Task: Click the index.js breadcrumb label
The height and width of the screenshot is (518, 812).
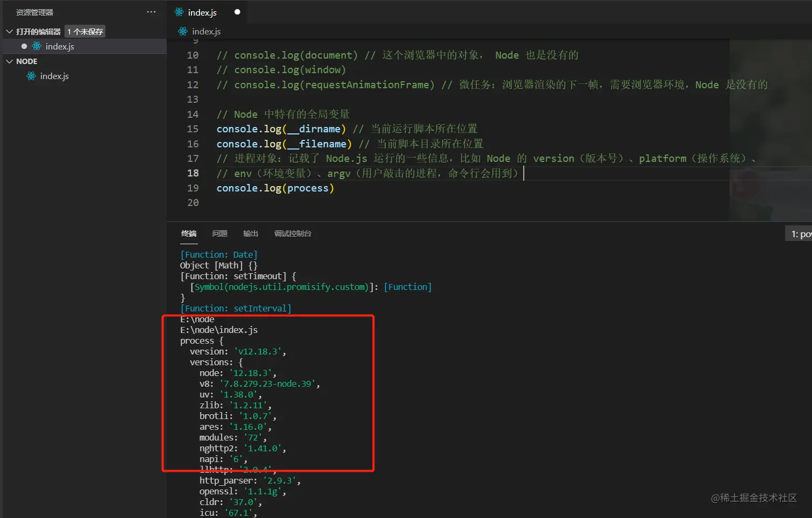Action: 206,31
